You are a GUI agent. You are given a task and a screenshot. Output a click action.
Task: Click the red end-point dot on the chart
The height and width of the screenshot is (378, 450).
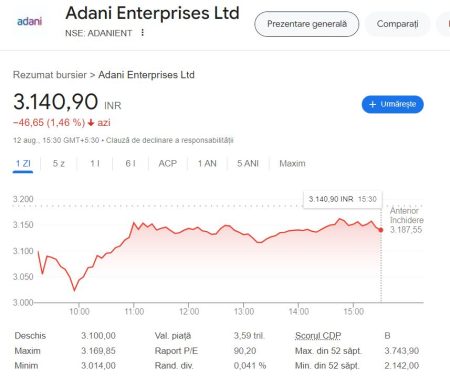[x=381, y=230]
